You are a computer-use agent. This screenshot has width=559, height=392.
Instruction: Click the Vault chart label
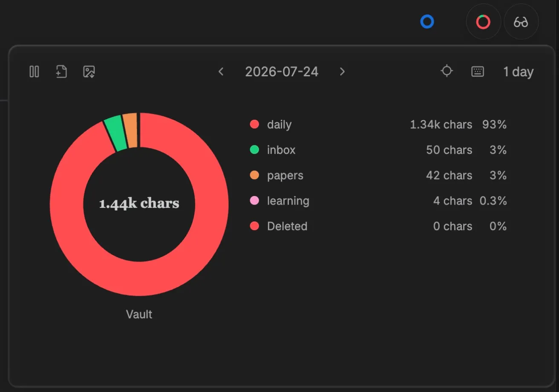pyautogui.click(x=139, y=314)
